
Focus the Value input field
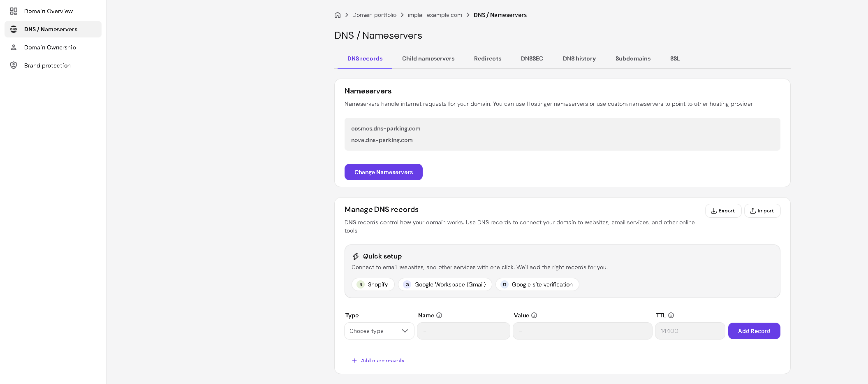pyautogui.click(x=582, y=331)
